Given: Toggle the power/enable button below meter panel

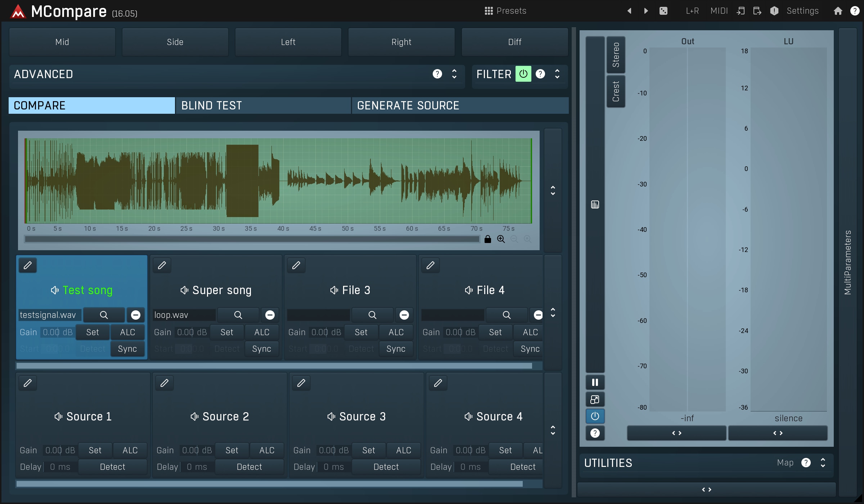Looking at the screenshot, I should point(595,417).
